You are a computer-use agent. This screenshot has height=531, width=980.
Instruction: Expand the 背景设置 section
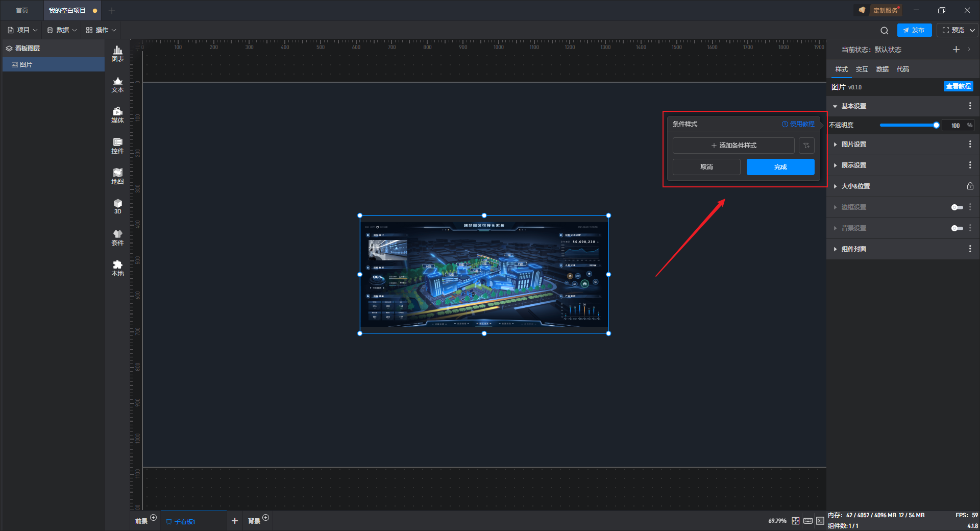[835, 228]
